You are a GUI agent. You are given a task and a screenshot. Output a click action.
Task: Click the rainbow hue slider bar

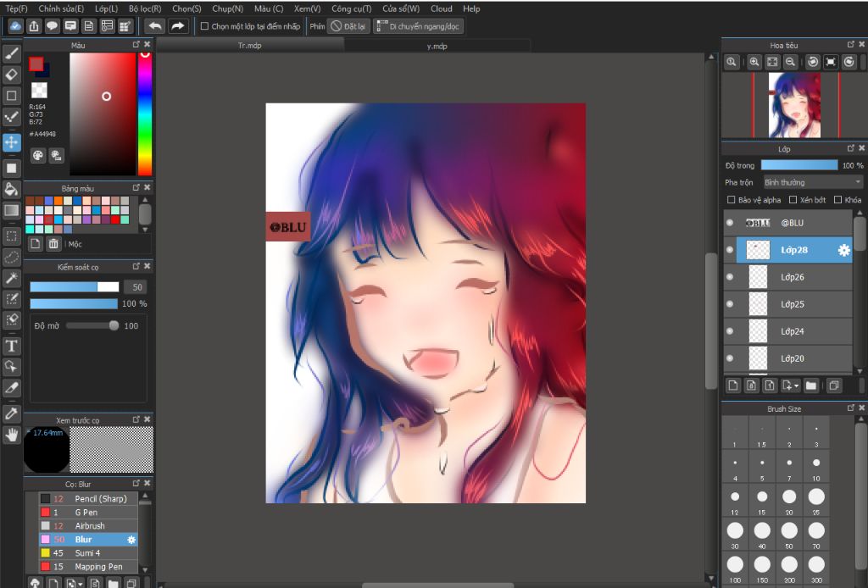point(145,114)
